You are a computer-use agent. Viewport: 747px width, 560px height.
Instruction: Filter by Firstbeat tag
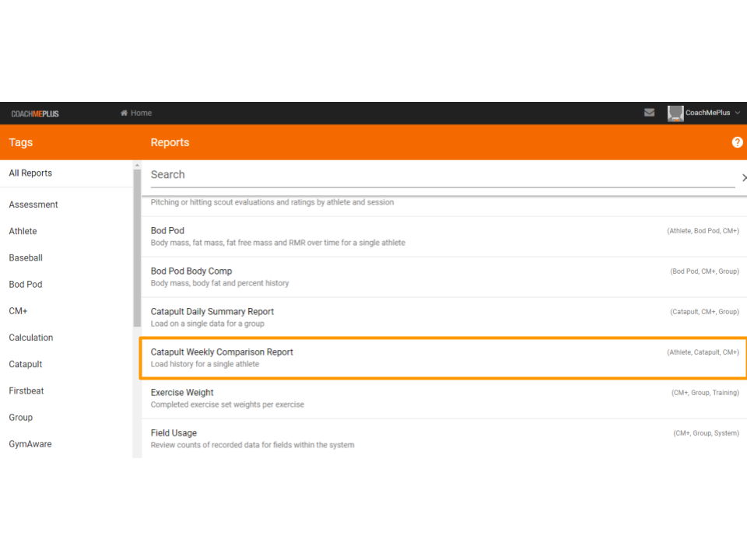pos(26,391)
